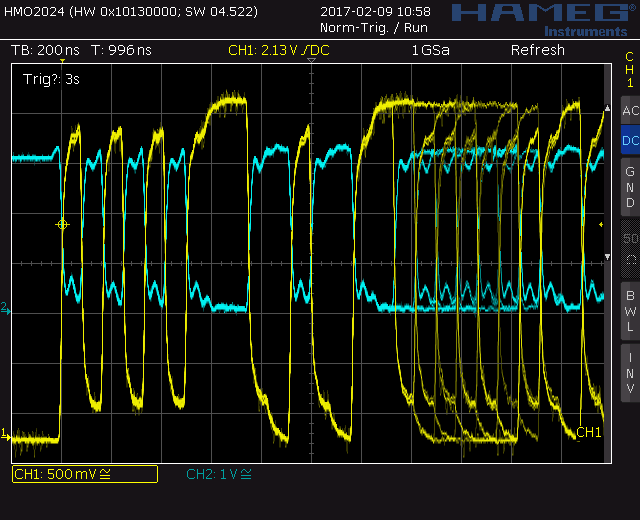This screenshot has width=640, height=520.
Task: Select AC coupling for channel 1
Action: [x=629, y=111]
